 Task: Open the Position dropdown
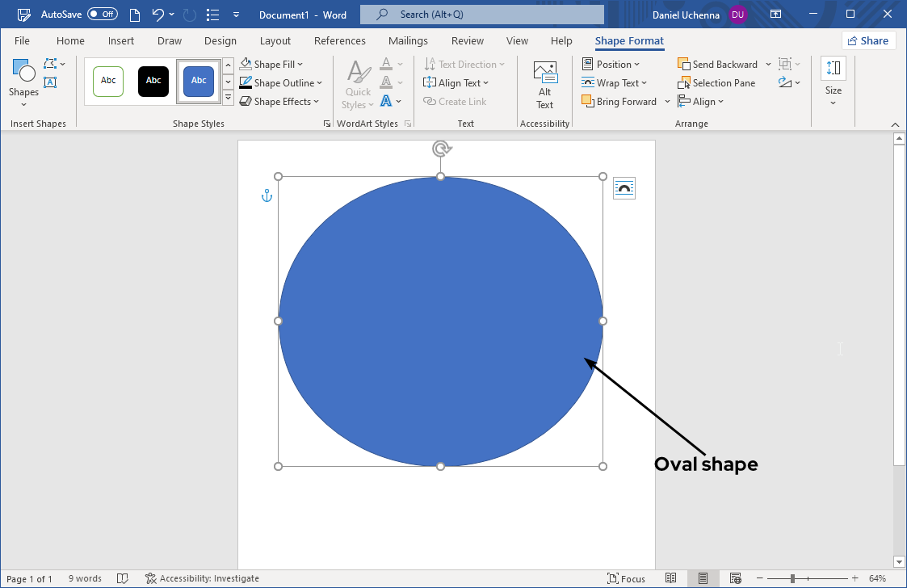coord(613,64)
